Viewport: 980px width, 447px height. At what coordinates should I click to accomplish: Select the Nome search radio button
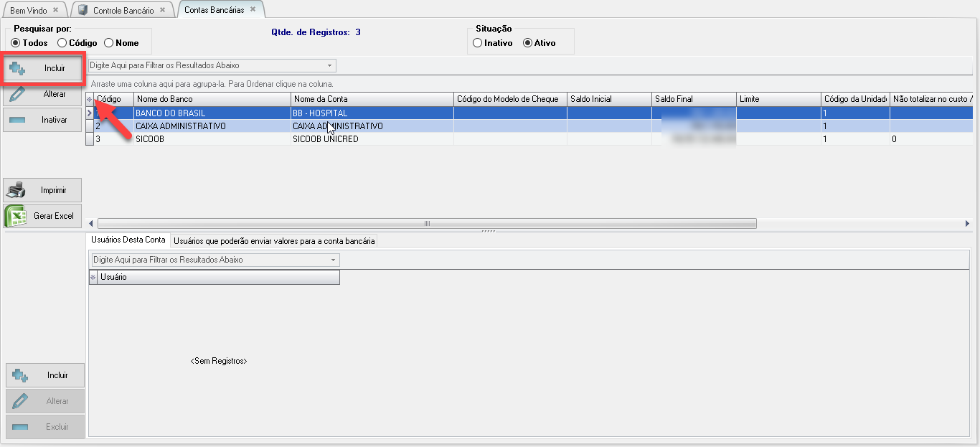(x=109, y=43)
